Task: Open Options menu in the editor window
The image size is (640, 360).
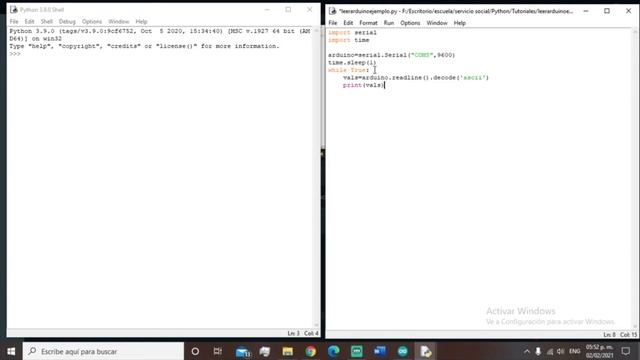Action: tap(410, 23)
